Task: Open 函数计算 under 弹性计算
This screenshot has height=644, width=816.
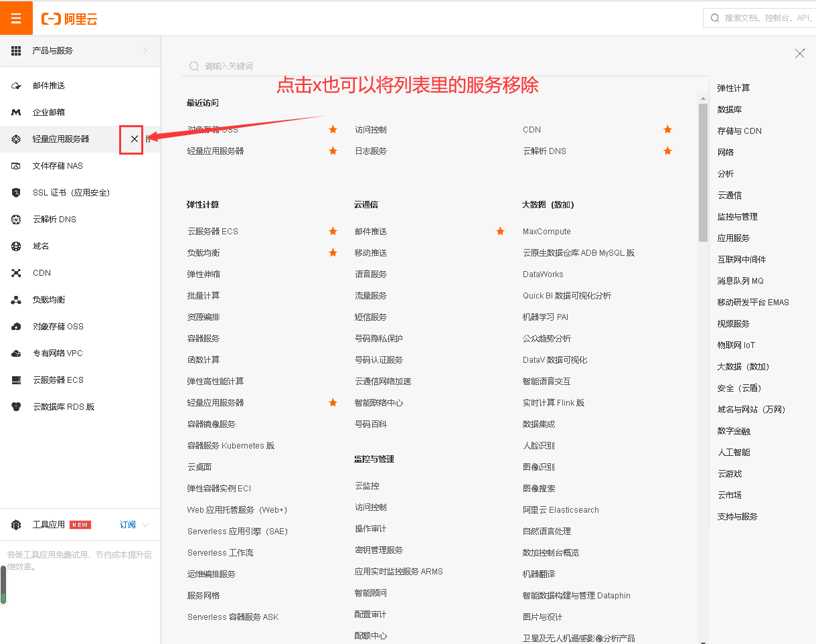Action: [x=203, y=360]
